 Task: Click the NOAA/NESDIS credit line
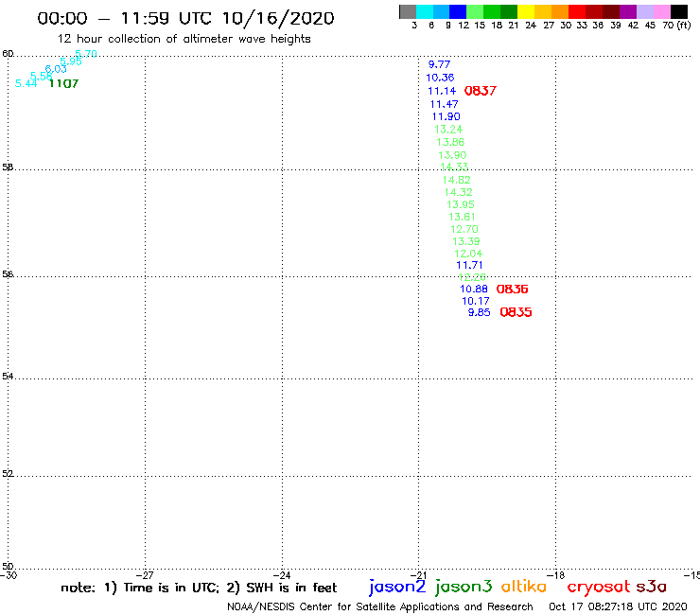point(380,606)
